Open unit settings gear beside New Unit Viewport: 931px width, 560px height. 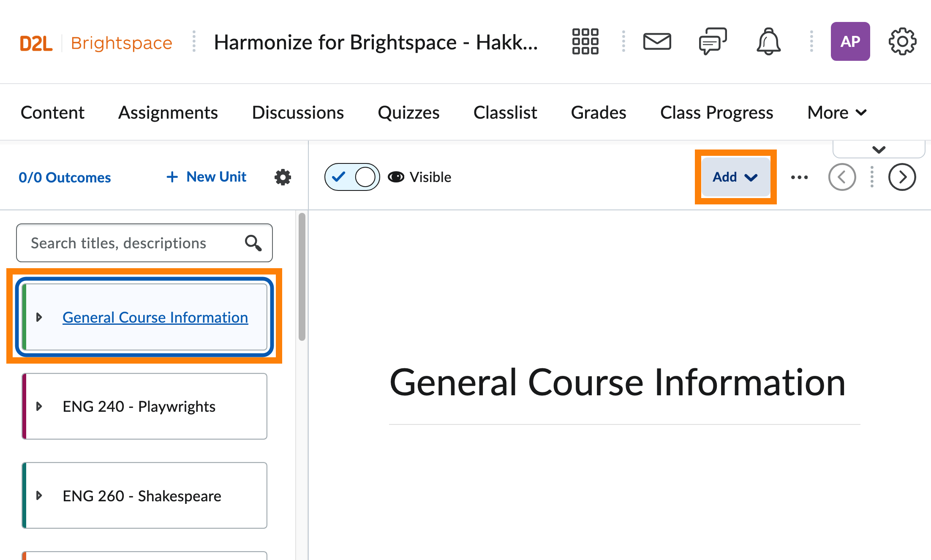pyautogui.click(x=282, y=177)
